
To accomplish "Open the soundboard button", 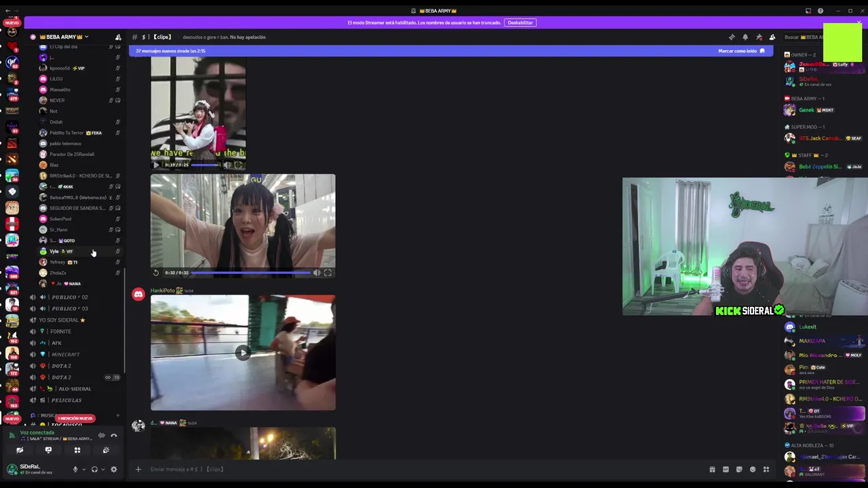I will (106, 451).
